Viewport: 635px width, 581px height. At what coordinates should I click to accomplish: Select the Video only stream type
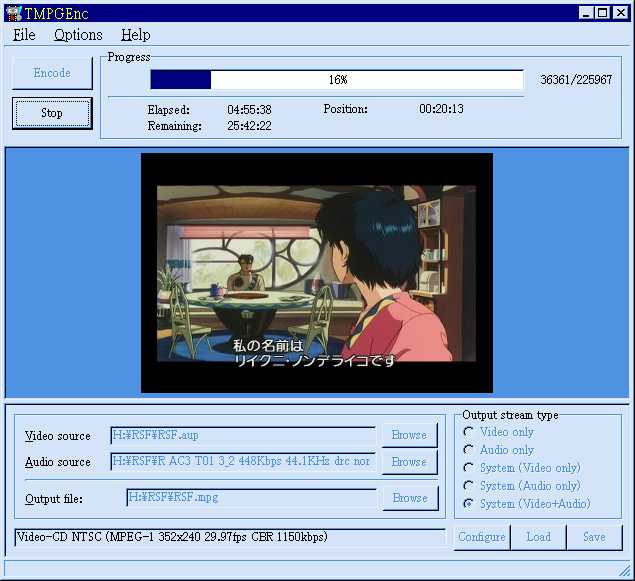click(468, 432)
